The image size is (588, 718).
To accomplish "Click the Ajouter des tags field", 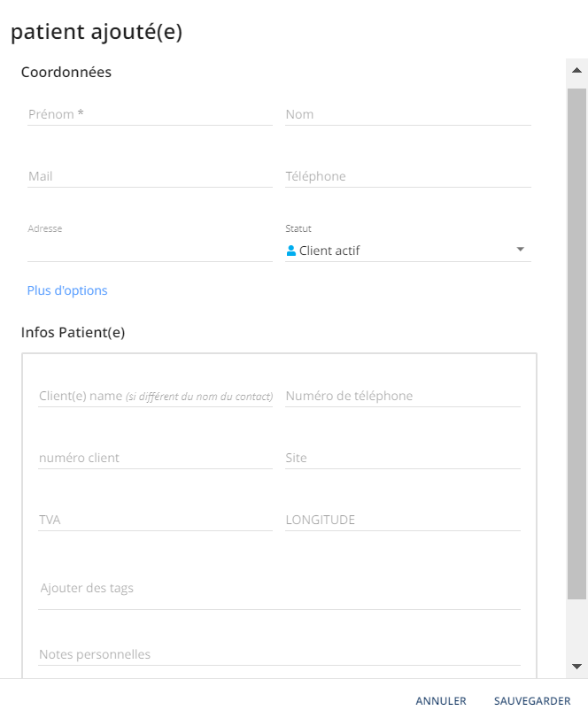I will click(279, 589).
